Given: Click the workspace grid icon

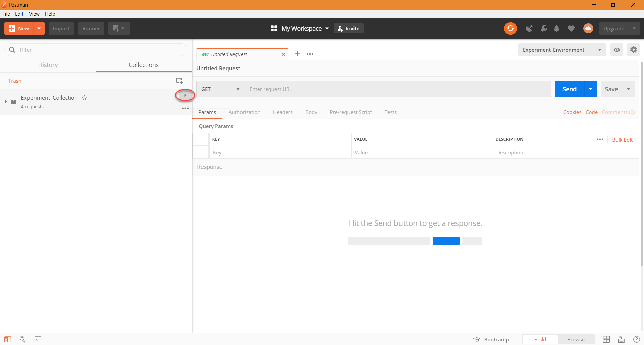Looking at the screenshot, I should tap(274, 28).
